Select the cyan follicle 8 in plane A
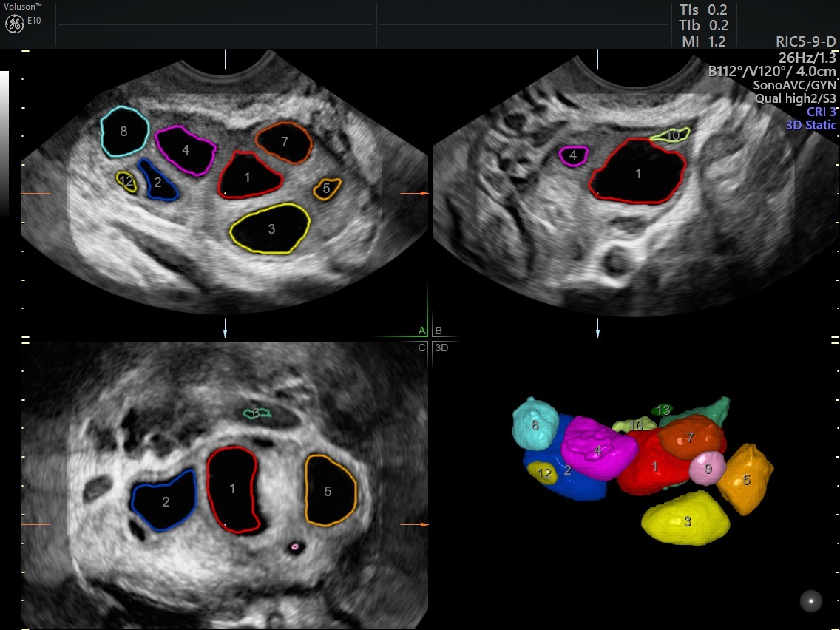 point(124,132)
